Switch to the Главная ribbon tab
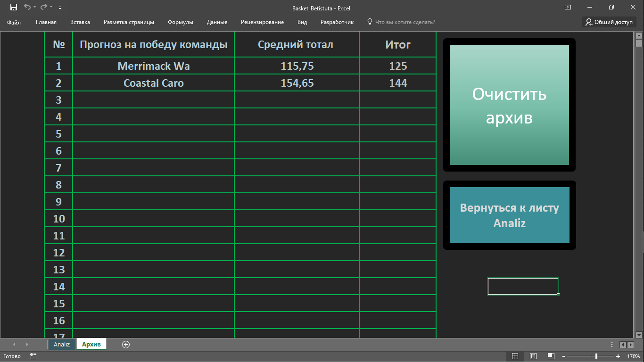644x362 pixels. (46, 22)
